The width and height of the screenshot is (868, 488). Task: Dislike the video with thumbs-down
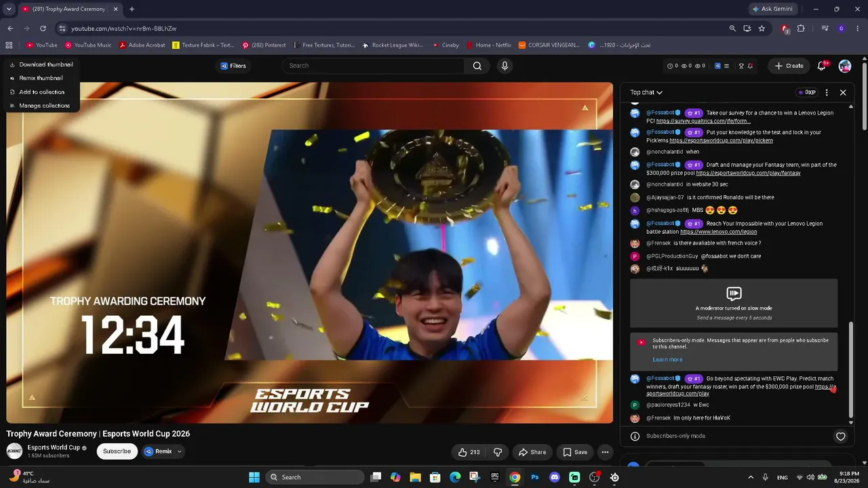tap(498, 452)
